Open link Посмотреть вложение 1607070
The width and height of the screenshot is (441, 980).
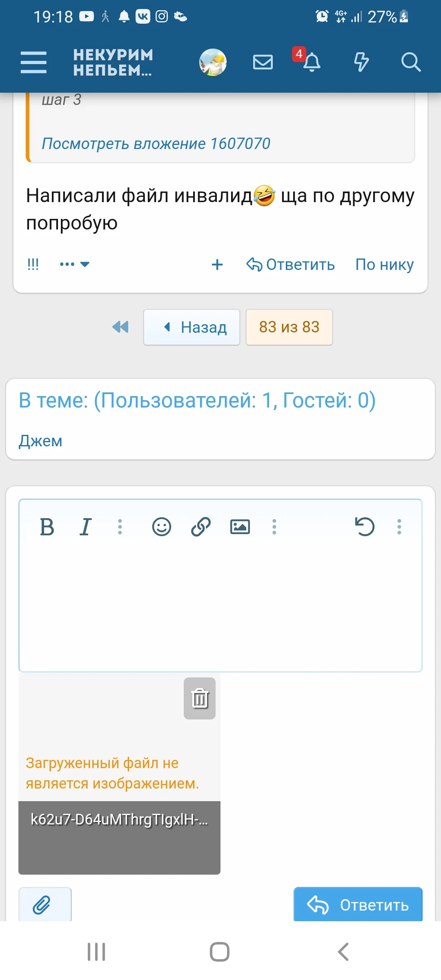click(156, 144)
